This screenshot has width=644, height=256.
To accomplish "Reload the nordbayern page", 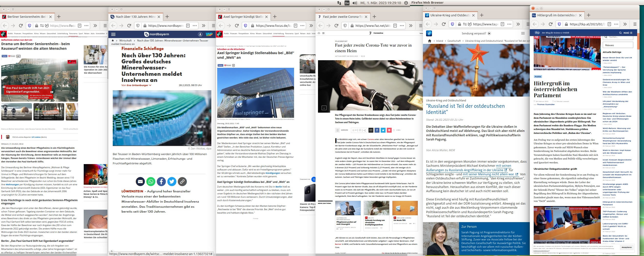I will pyautogui.click(x=129, y=25).
